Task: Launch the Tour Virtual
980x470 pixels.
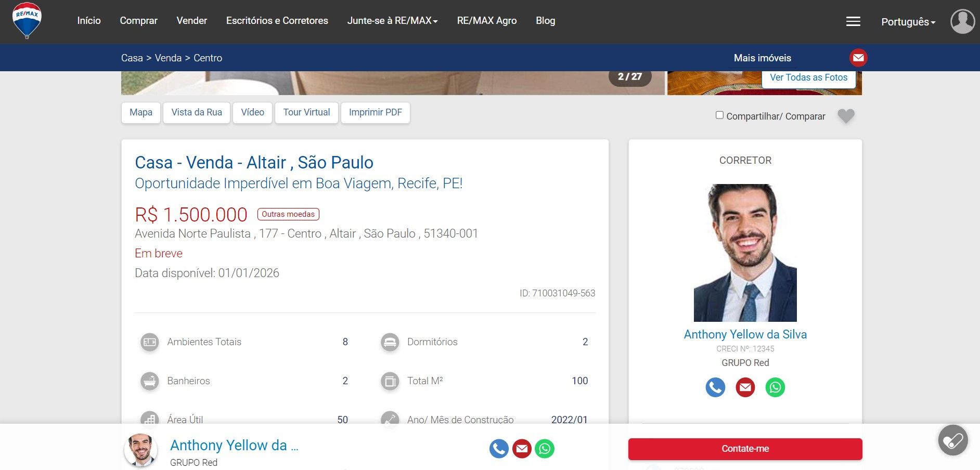Action: pyautogui.click(x=306, y=113)
